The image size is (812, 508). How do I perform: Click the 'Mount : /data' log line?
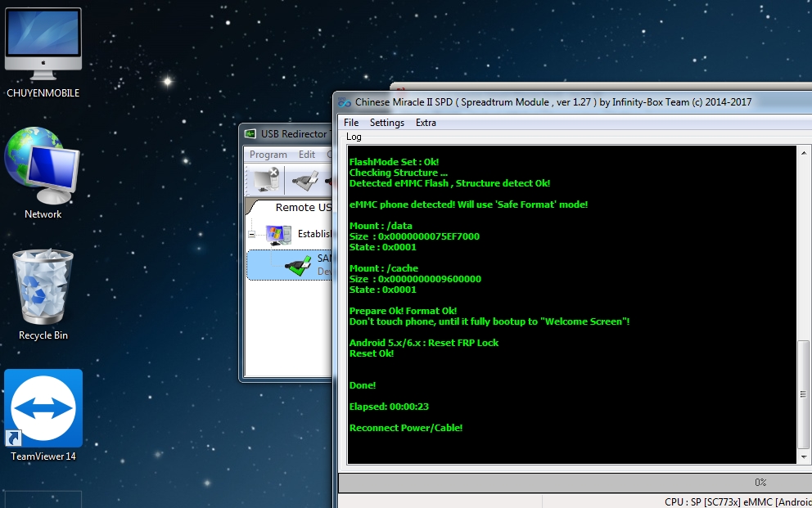381,226
